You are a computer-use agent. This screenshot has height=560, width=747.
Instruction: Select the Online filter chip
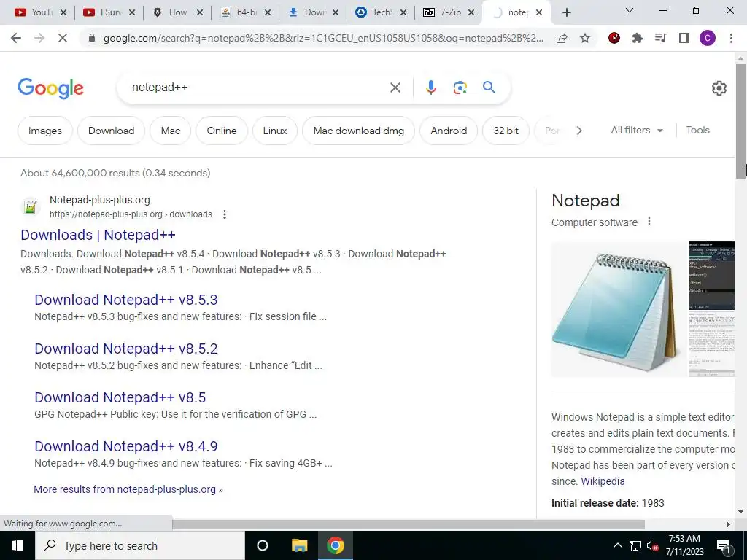[x=222, y=131]
